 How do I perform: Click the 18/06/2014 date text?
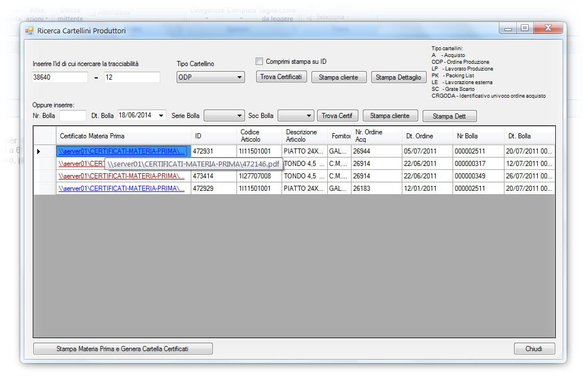(135, 115)
